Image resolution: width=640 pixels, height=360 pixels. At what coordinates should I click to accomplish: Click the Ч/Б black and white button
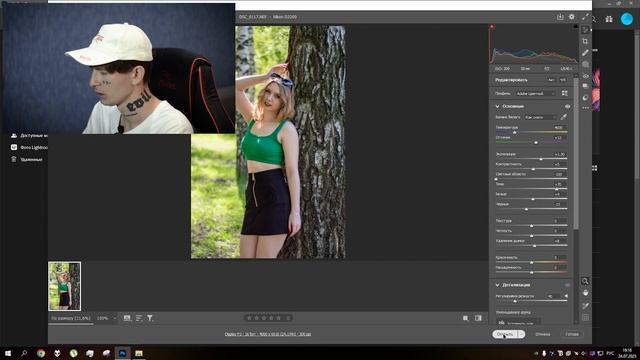pyautogui.click(x=563, y=80)
